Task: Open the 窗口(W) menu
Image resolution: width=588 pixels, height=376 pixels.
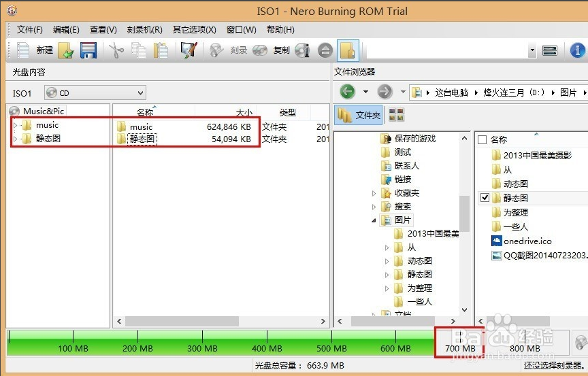Action: click(241, 30)
